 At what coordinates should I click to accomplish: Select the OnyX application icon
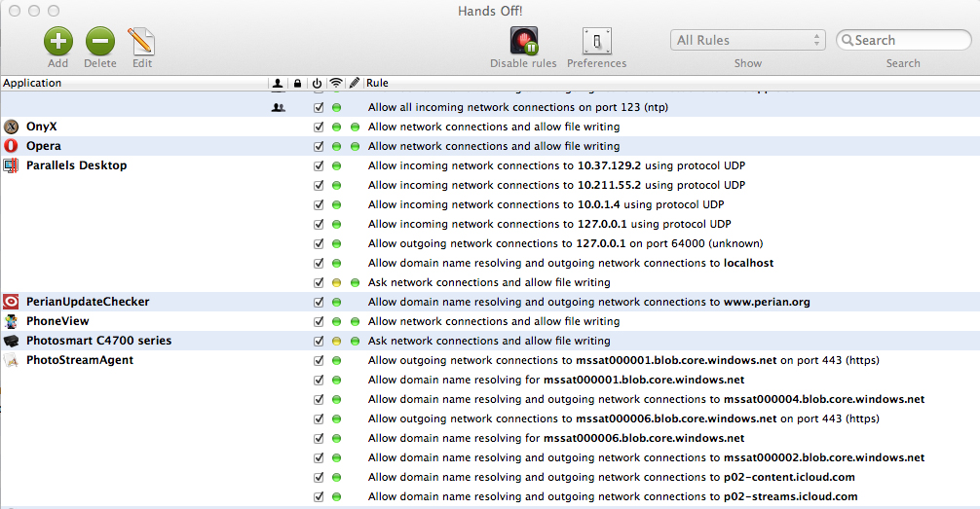click(12, 127)
